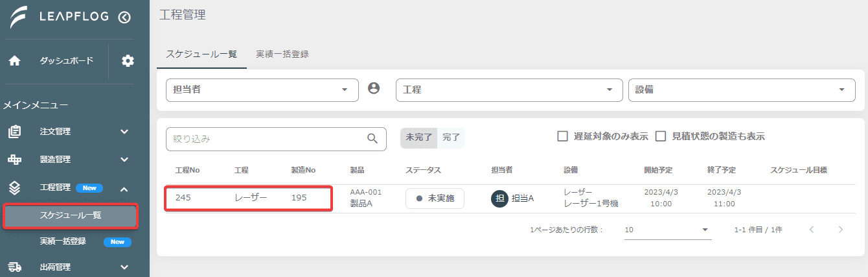Screen dimensions: 868x277
Task: Select スケジュール一覧 in the sidebar menu
Action: point(70,216)
